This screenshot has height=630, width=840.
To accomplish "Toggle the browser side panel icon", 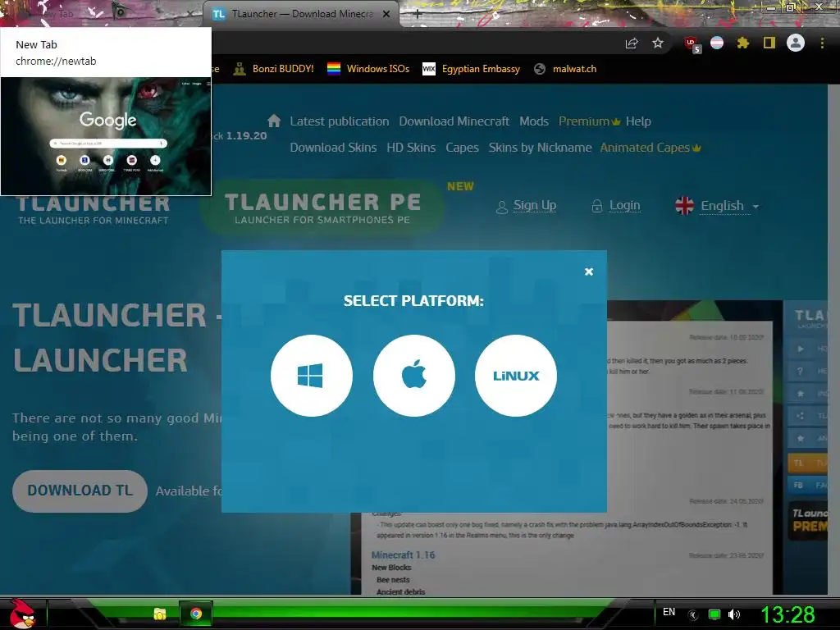I will click(x=769, y=43).
